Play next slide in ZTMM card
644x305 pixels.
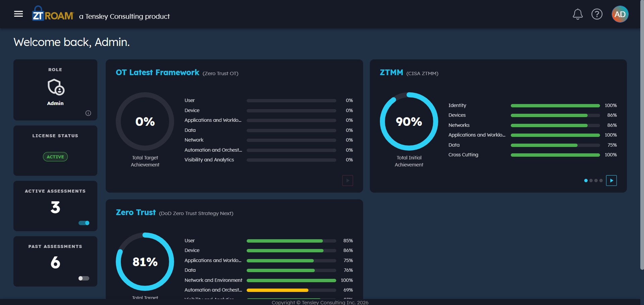click(611, 181)
